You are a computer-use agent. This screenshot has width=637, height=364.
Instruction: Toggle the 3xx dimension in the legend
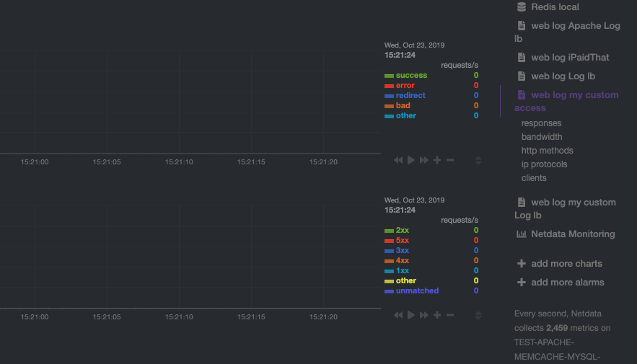coord(403,250)
